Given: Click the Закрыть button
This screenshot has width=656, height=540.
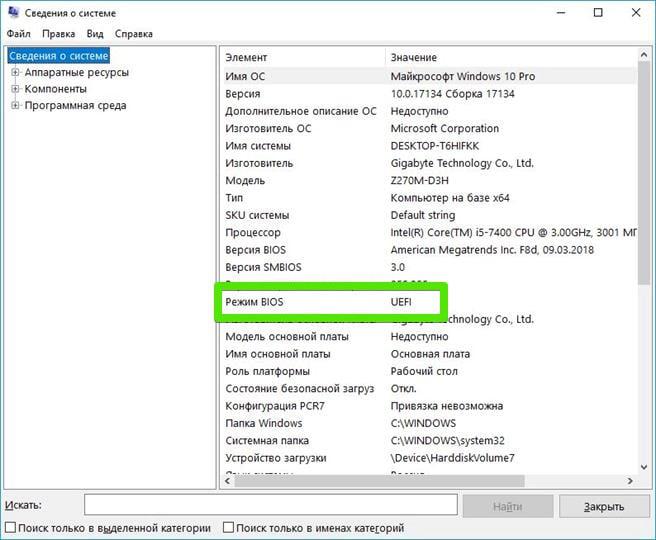Looking at the screenshot, I should tap(604, 507).
